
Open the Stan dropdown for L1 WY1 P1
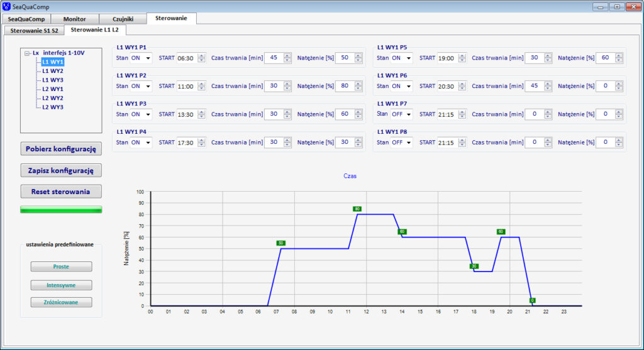[148, 58]
